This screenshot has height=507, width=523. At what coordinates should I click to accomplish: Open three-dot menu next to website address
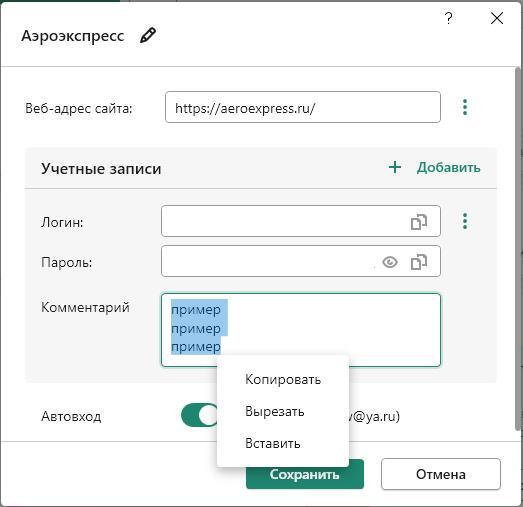(x=465, y=107)
